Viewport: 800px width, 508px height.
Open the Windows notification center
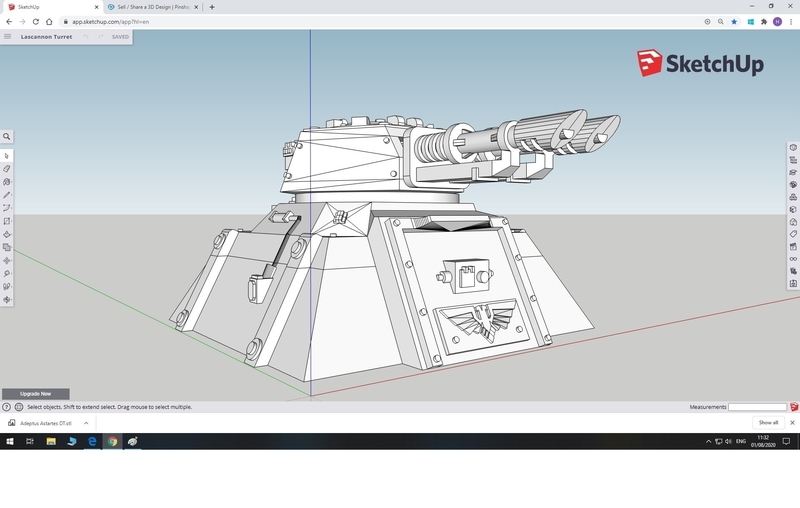click(786, 442)
